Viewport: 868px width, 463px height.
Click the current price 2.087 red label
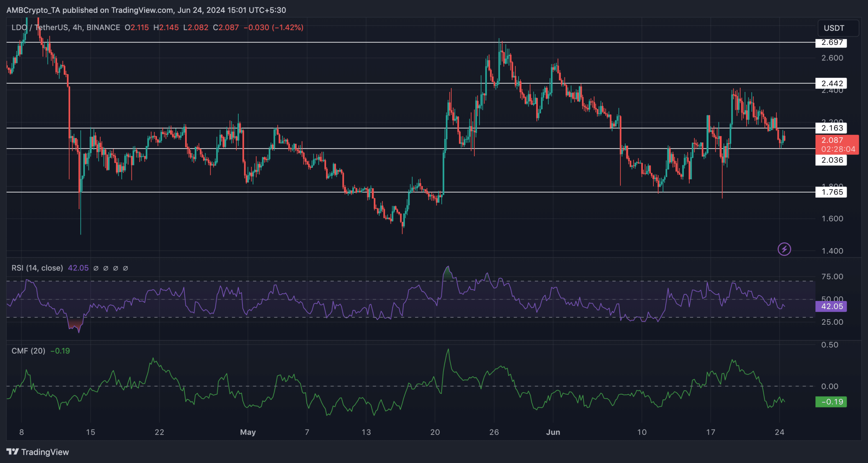point(837,145)
